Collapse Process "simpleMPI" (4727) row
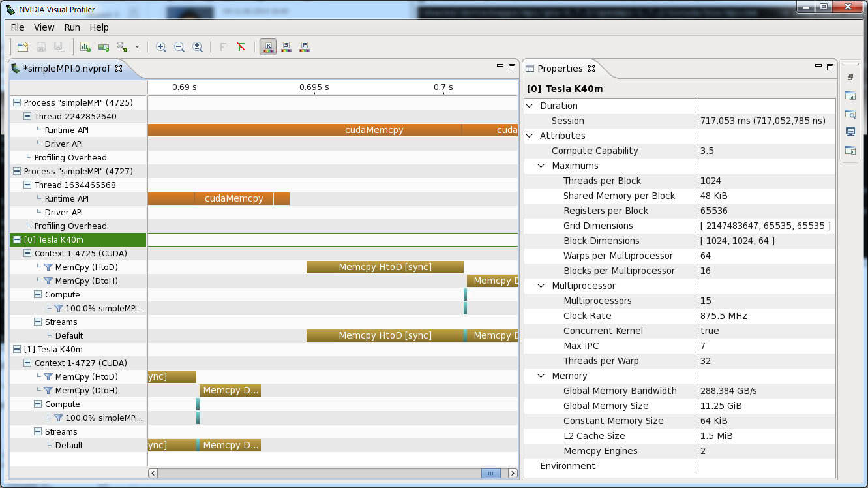The width and height of the screenshot is (868, 488). [x=17, y=171]
